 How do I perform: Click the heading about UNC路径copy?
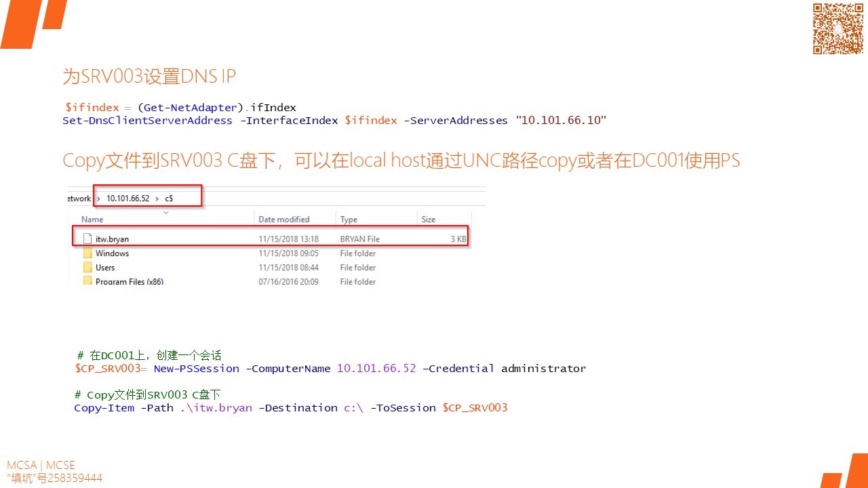(x=401, y=160)
